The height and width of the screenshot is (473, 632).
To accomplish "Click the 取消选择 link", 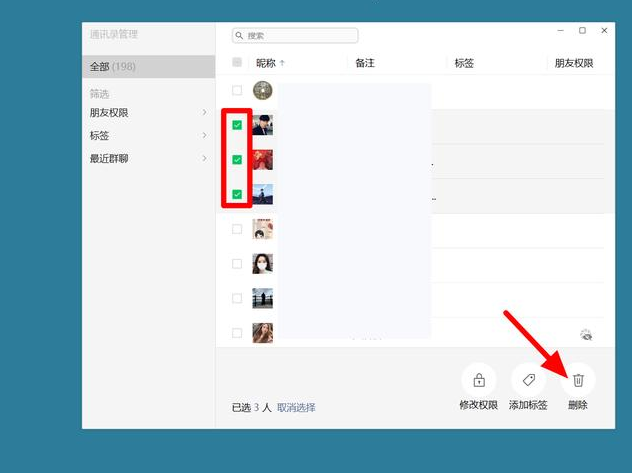I will [x=296, y=407].
